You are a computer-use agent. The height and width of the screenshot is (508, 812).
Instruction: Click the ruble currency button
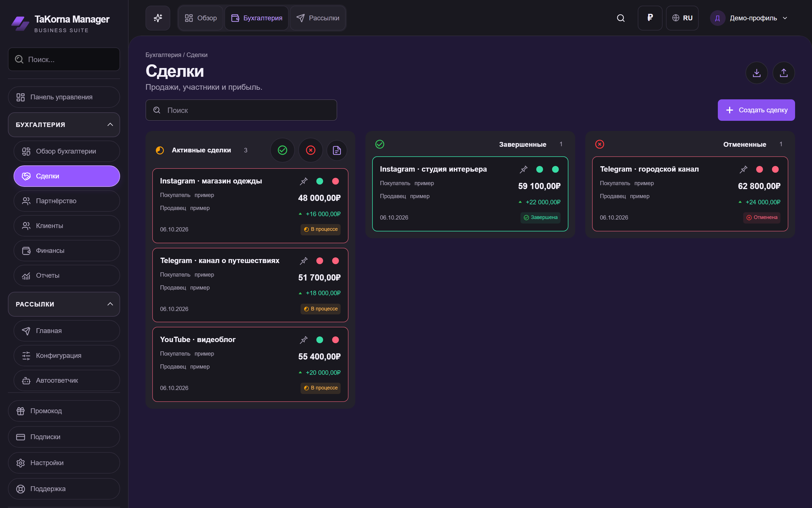click(x=650, y=18)
